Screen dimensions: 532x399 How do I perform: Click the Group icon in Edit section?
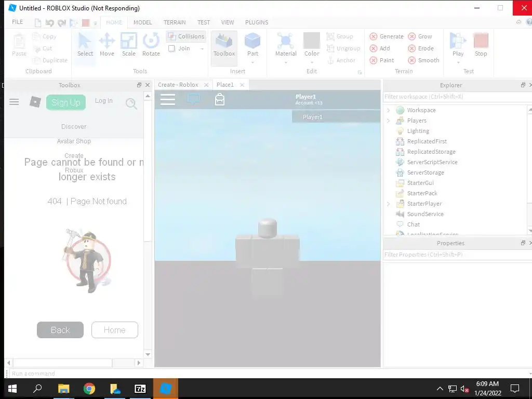[330, 36]
